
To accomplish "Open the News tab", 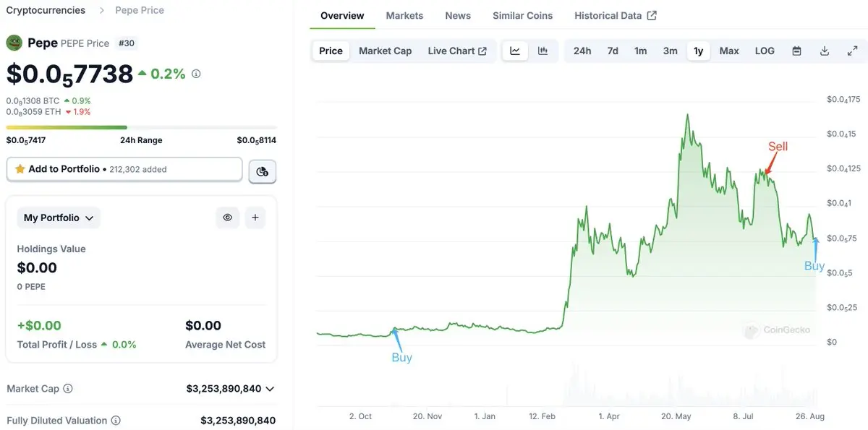I will (458, 15).
